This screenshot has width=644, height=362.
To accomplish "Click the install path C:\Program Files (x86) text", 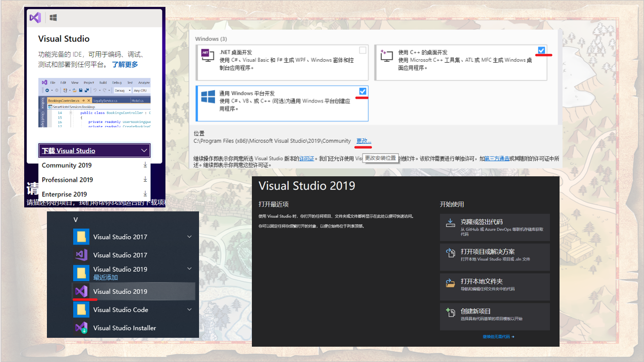I will click(x=273, y=141).
